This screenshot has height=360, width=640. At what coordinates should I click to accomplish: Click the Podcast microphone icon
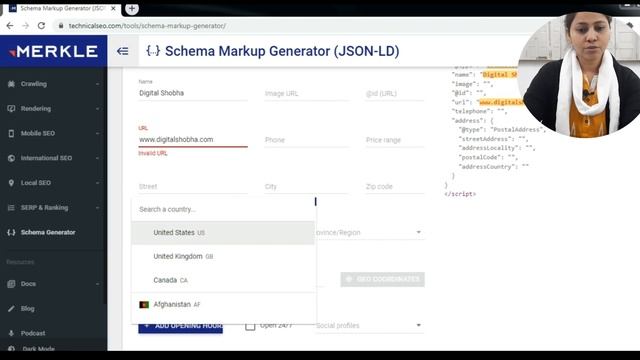[x=11, y=333]
